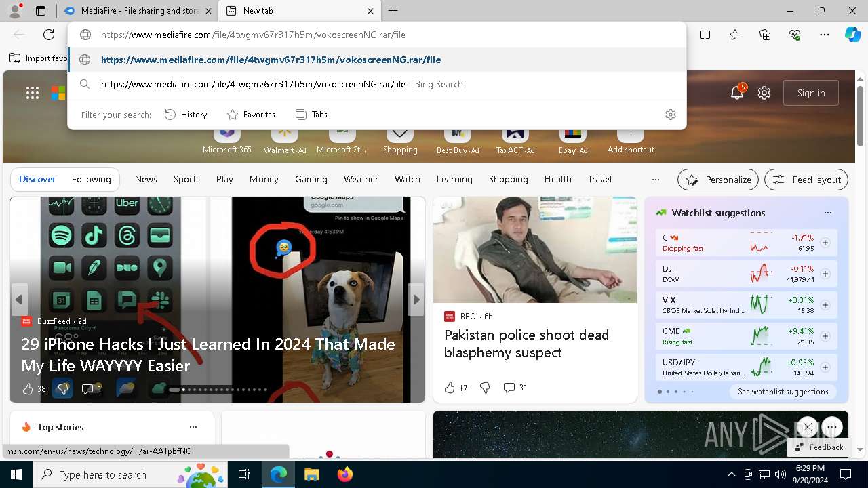This screenshot has height=488, width=868.
Task: Add GME to watchlist
Action: tap(825, 336)
